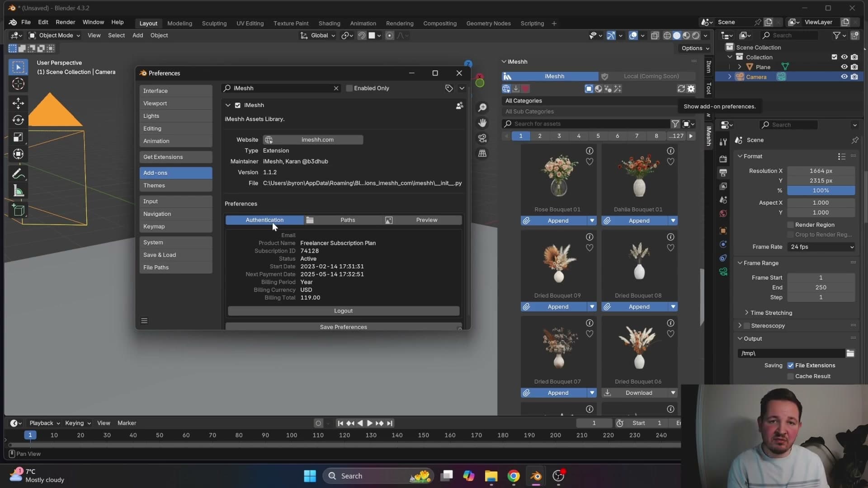This screenshot has width=868, height=488.
Task: Select the Transform tool in the toolbar
Action: click(x=18, y=154)
